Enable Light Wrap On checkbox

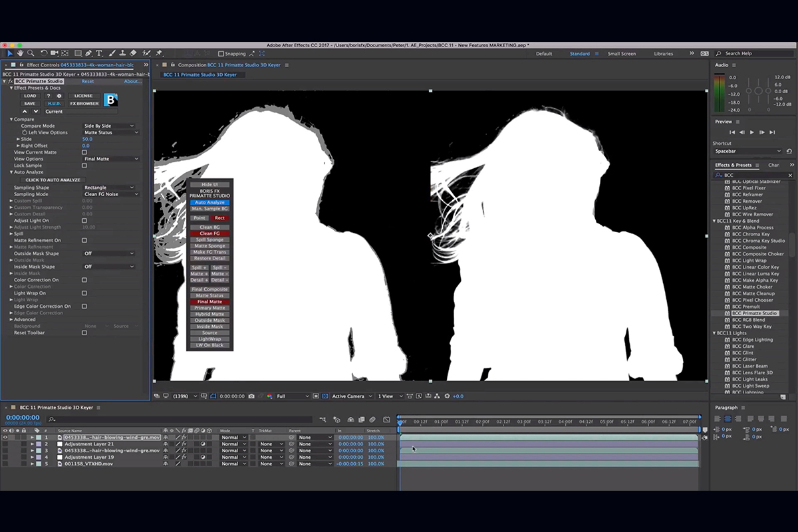84,293
